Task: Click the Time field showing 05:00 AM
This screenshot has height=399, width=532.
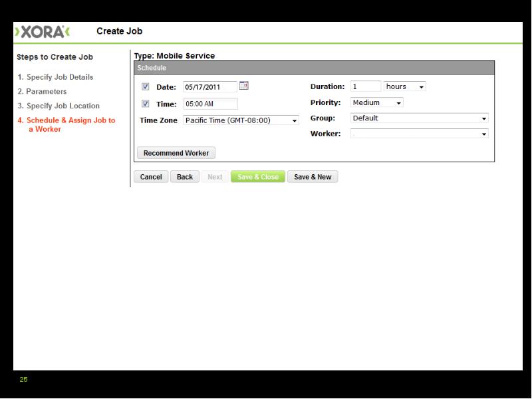Action: (210, 104)
